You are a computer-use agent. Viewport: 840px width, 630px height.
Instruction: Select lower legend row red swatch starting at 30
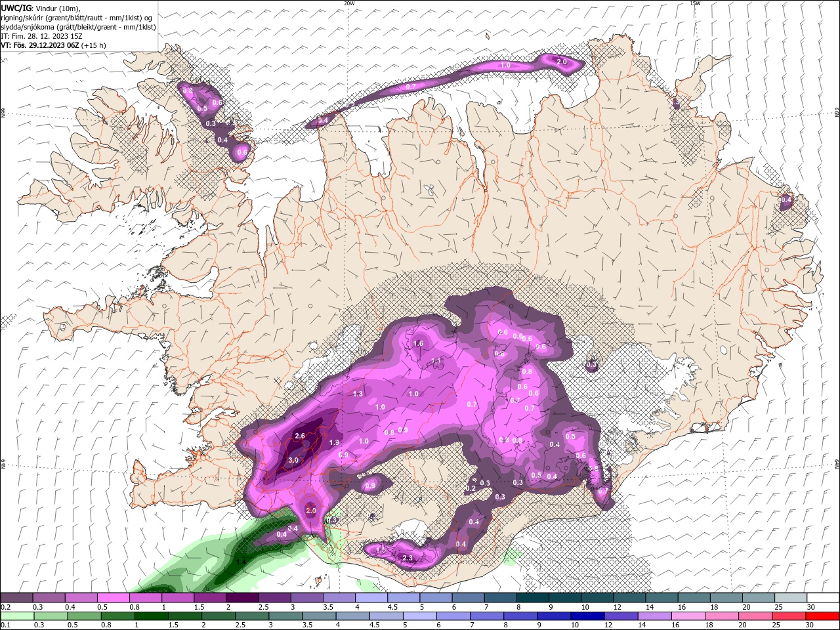[x=822, y=616]
